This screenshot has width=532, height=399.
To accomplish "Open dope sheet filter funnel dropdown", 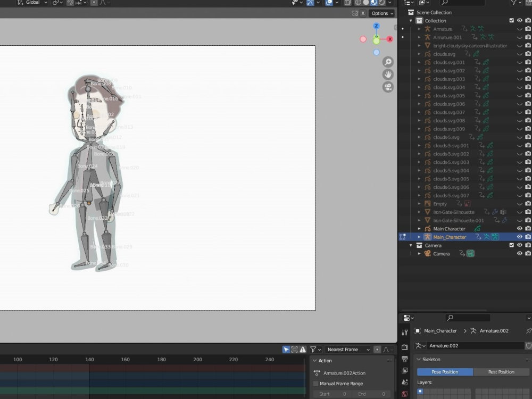I will (x=315, y=350).
